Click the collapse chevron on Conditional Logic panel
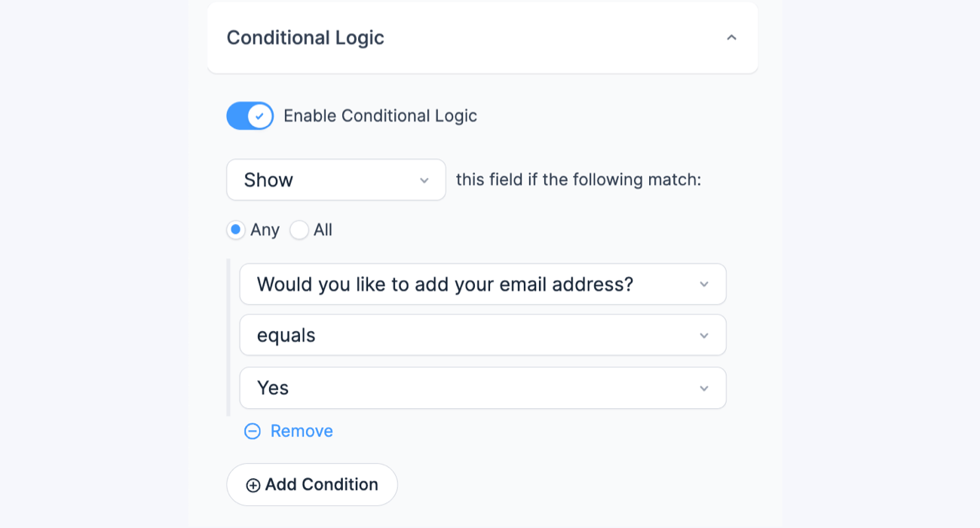980x528 pixels. tap(731, 36)
